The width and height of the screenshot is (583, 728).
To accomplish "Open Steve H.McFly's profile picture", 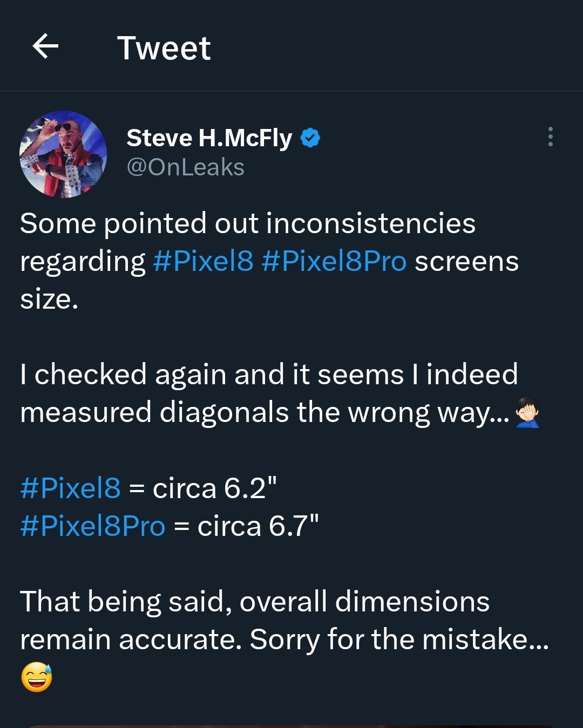I will click(63, 154).
